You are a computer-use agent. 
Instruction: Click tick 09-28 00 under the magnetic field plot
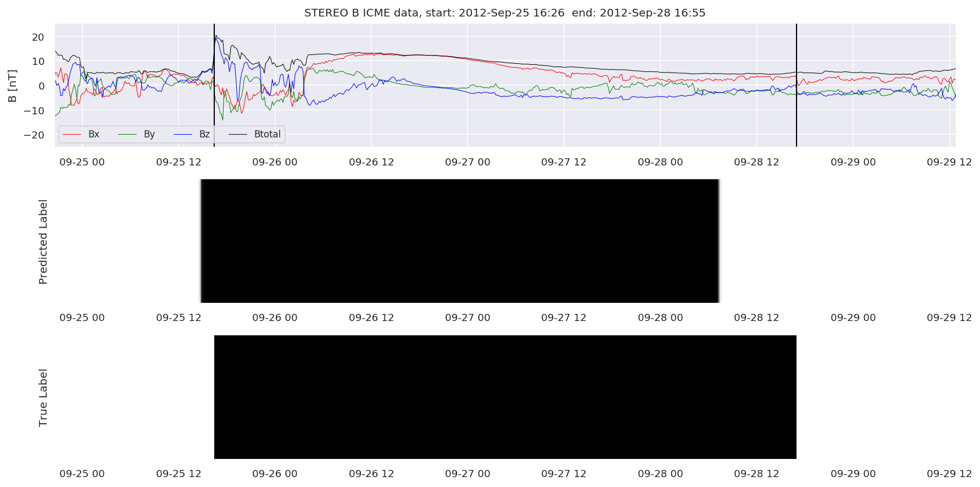[x=661, y=162]
